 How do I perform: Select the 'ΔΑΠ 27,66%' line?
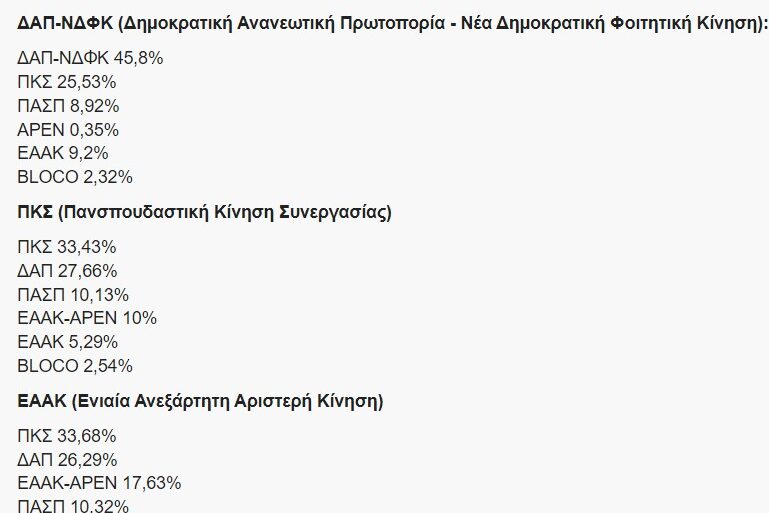(68, 271)
